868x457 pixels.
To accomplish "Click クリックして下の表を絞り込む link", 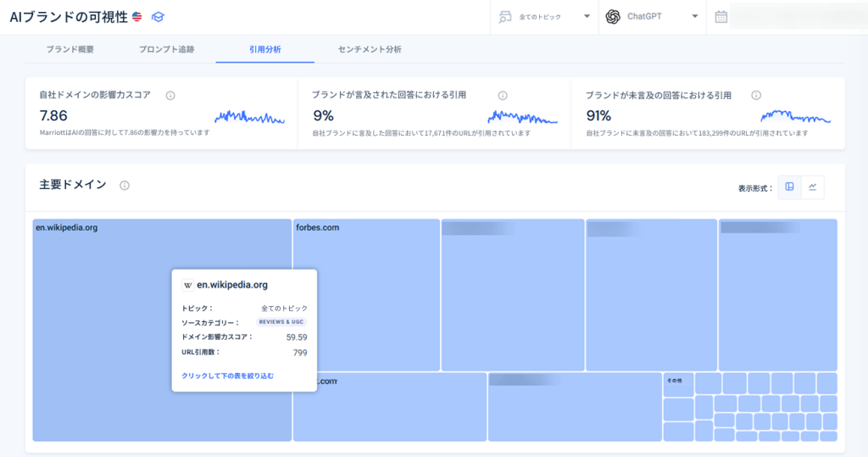I will [x=227, y=376].
